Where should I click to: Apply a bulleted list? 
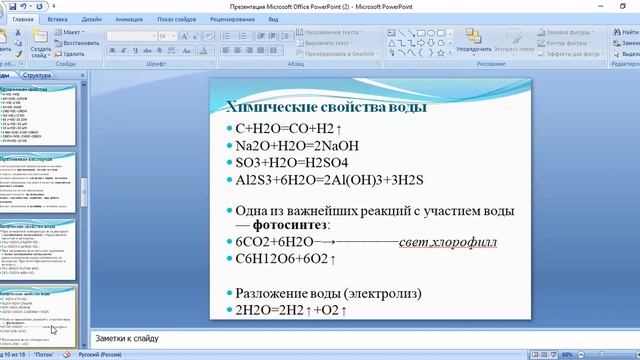point(227,36)
